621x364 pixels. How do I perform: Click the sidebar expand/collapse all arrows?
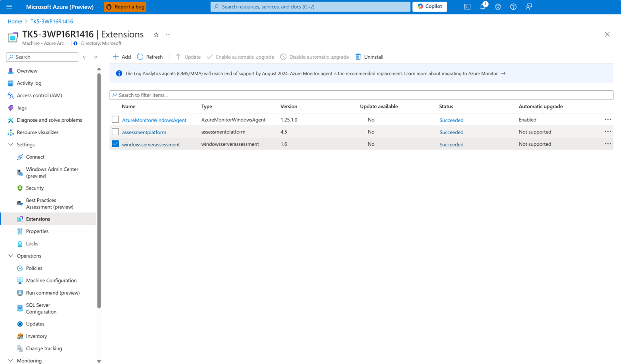[x=84, y=57]
